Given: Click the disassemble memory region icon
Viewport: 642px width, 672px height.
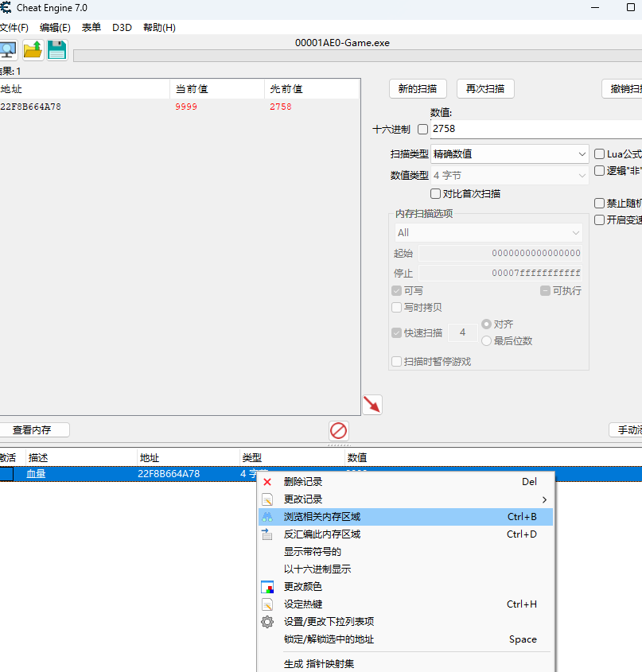Looking at the screenshot, I should [x=267, y=534].
